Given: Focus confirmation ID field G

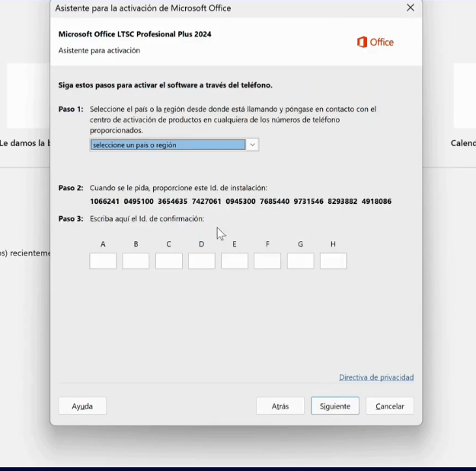Looking at the screenshot, I should click(301, 261).
